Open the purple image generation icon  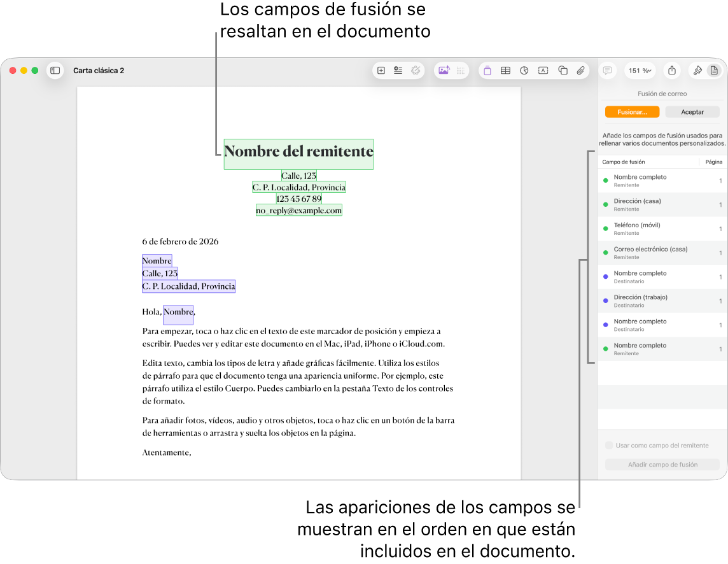[x=444, y=71]
